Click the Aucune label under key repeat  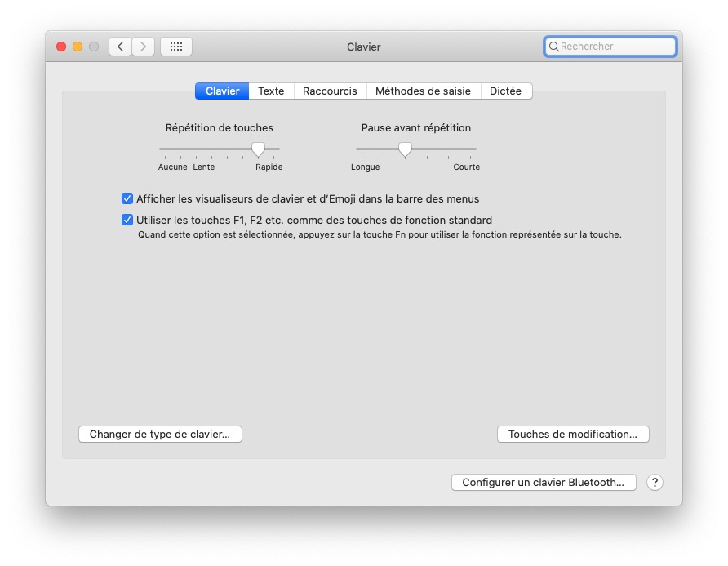pyautogui.click(x=173, y=167)
